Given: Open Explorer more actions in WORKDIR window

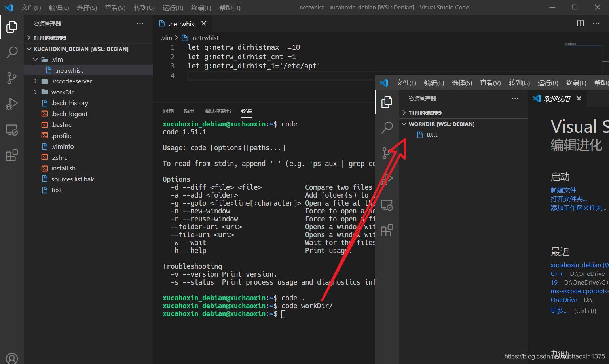Looking at the screenshot, I should click(x=515, y=98).
